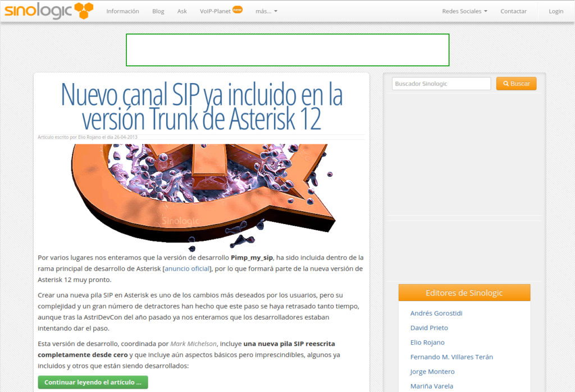Focus the Buscador Sinologic search field

441,84
